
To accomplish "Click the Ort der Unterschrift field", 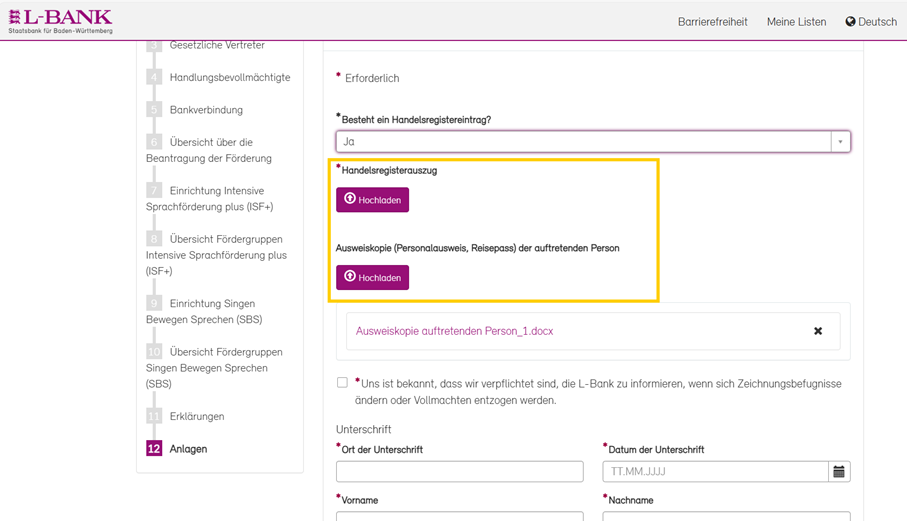I will [459, 471].
